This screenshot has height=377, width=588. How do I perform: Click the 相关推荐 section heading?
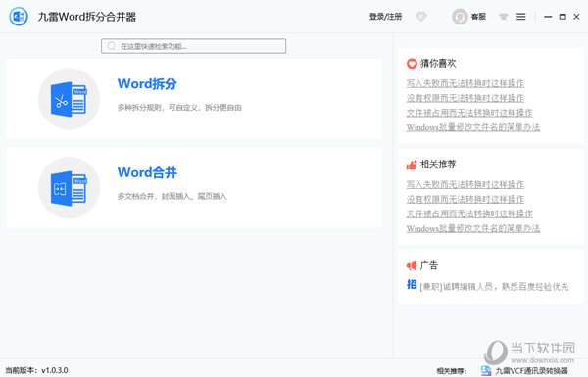pos(438,165)
